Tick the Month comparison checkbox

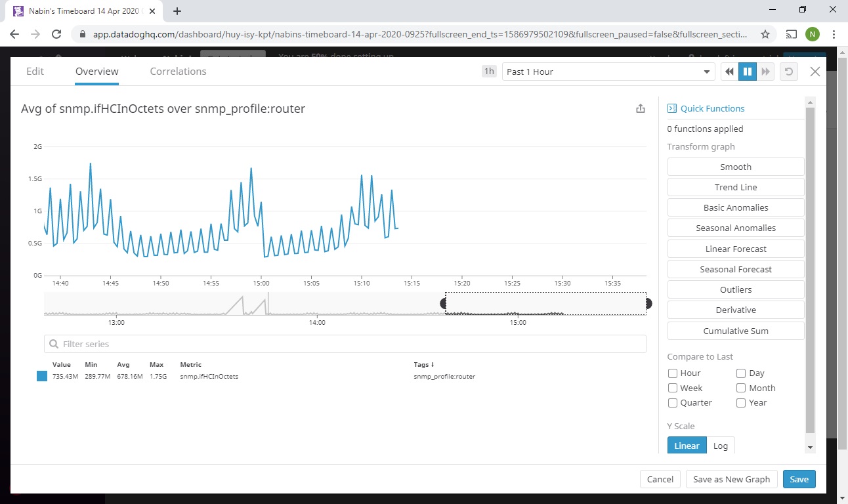coord(741,388)
